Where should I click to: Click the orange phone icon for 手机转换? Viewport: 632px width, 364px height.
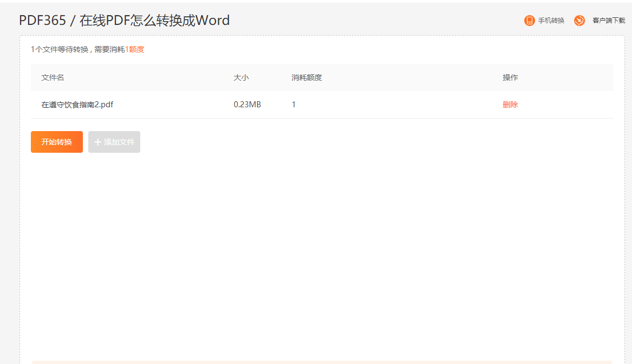(x=529, y=21)
